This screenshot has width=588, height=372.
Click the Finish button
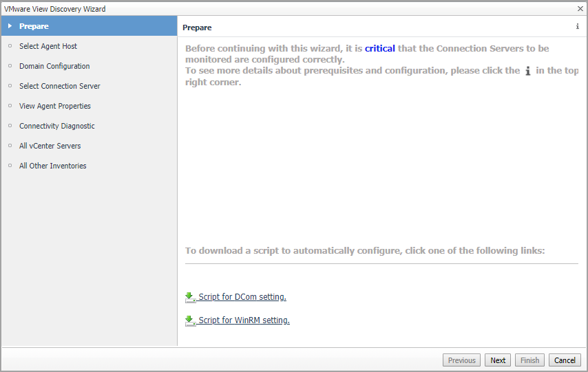[529, 360]
